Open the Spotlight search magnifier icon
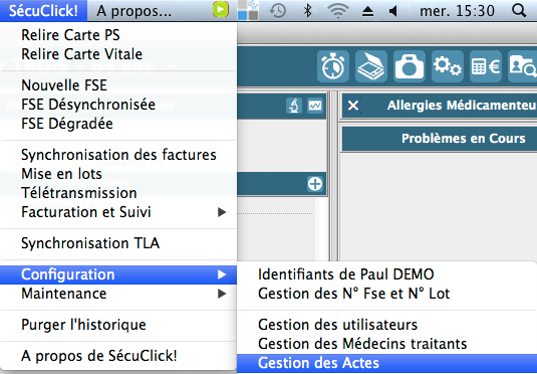Screen dimensions: 537x374 click(x=519, y=11)
